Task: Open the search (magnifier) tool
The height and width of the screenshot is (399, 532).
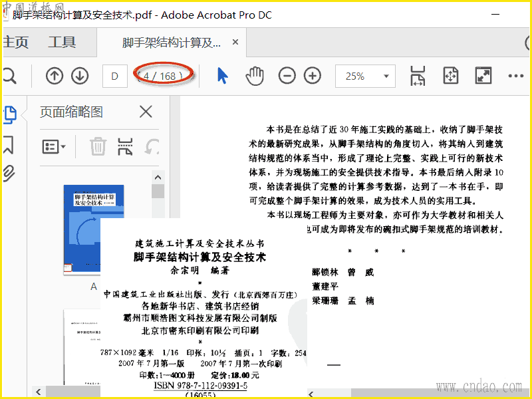Action: pyautogui.click(x=9, y=76)
